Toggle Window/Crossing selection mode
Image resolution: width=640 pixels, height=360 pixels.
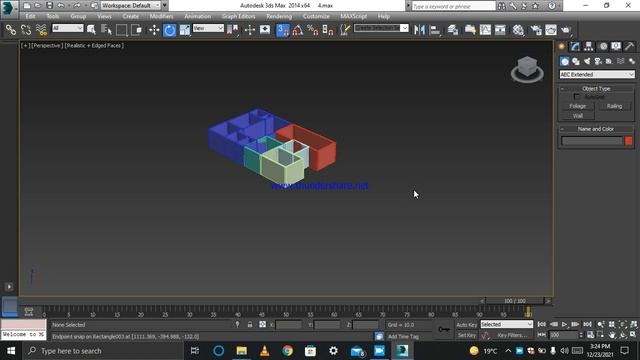point(137,29)
